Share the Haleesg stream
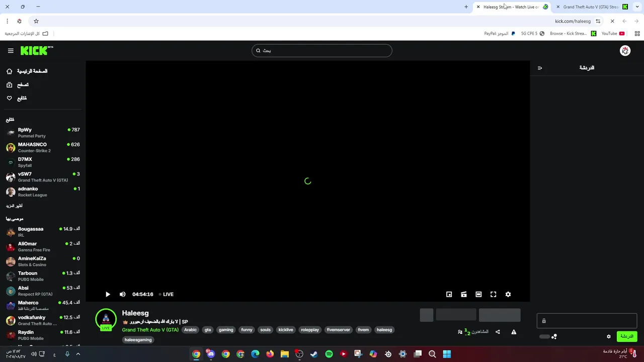644x362 pixels. [x=498, y=332]
